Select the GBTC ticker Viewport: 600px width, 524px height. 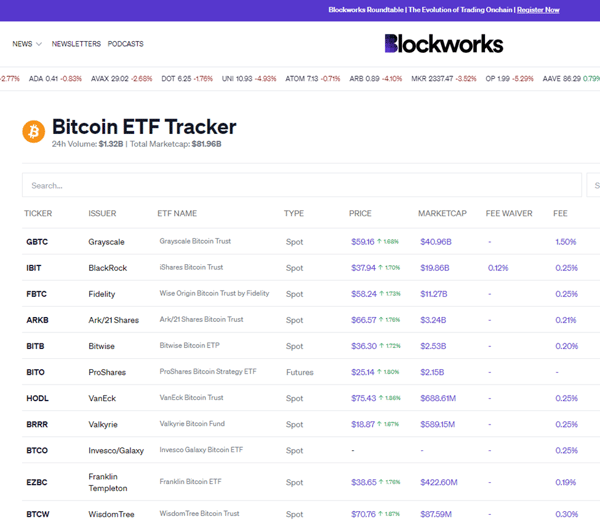[x=37, y=242]
